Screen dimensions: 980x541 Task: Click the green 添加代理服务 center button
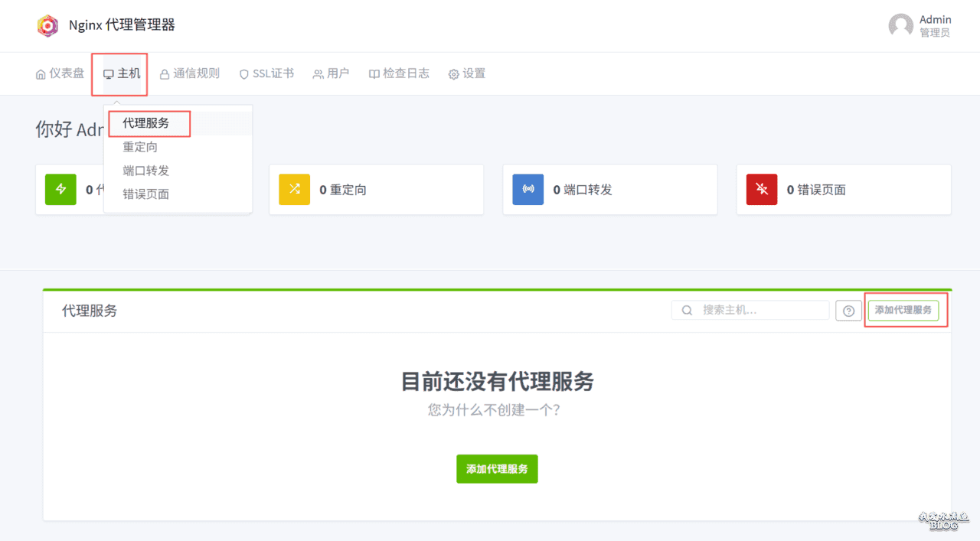pyautogui.click(x=497, y=469)
